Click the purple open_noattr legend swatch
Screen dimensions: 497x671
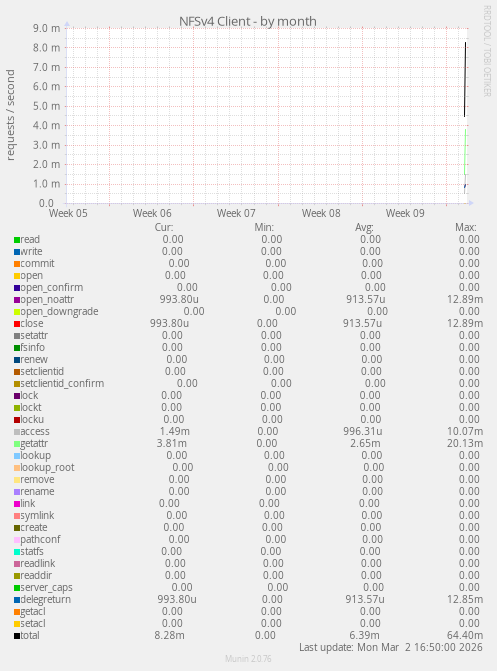pos(17,300)
